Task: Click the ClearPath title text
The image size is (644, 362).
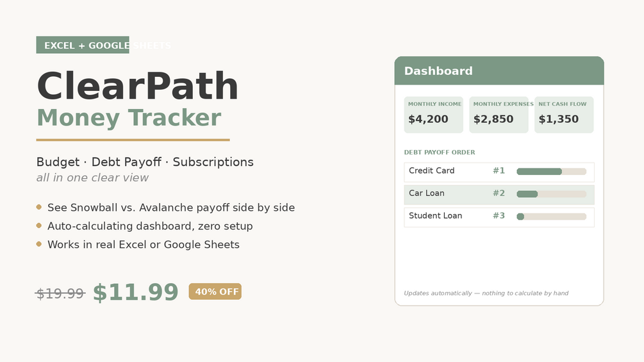Action: [137, 86]
